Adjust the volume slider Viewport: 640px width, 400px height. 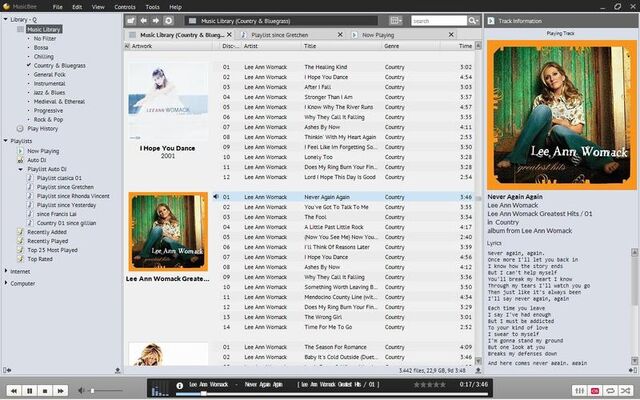106,391
